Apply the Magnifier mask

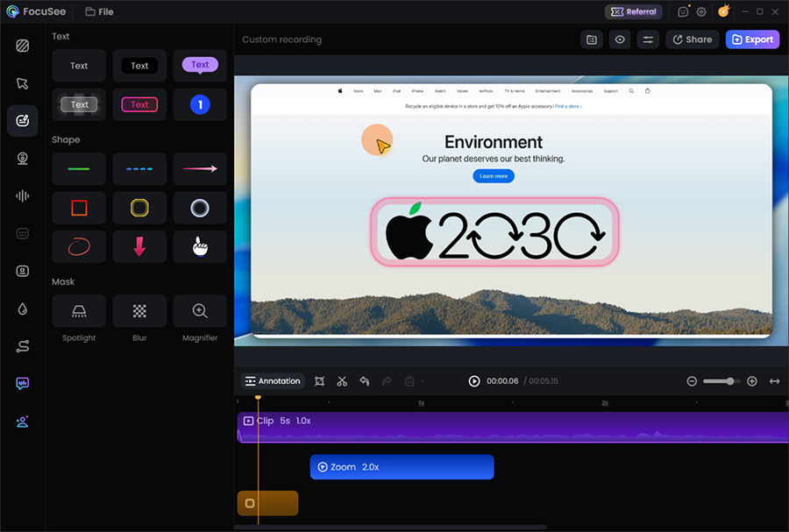pyautogui.click(x=200, y=311)
